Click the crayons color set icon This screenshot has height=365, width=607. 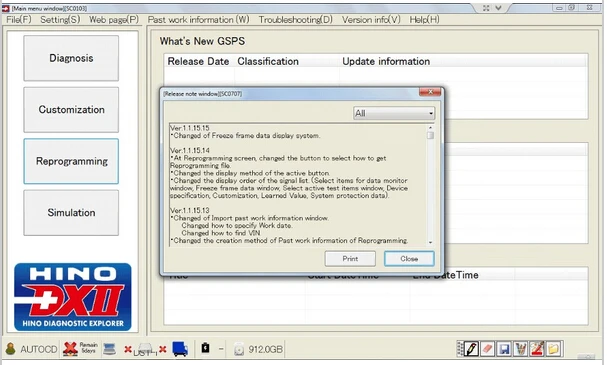click(x=521, y=349)
